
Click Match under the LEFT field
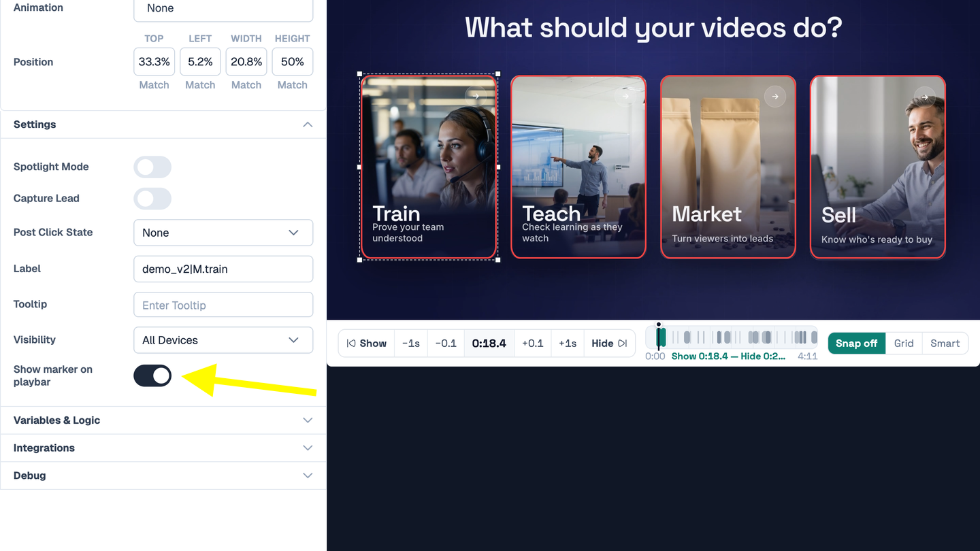[200, 85]
